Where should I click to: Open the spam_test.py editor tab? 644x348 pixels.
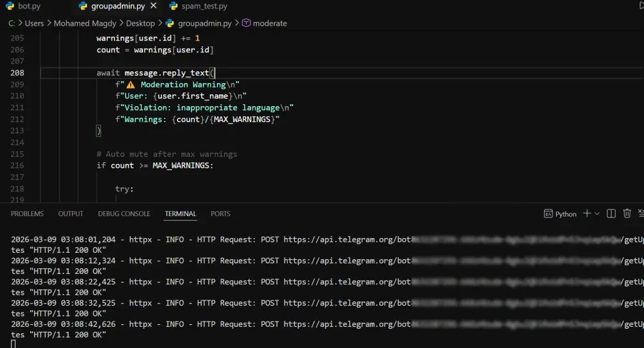tap(204, 6)
